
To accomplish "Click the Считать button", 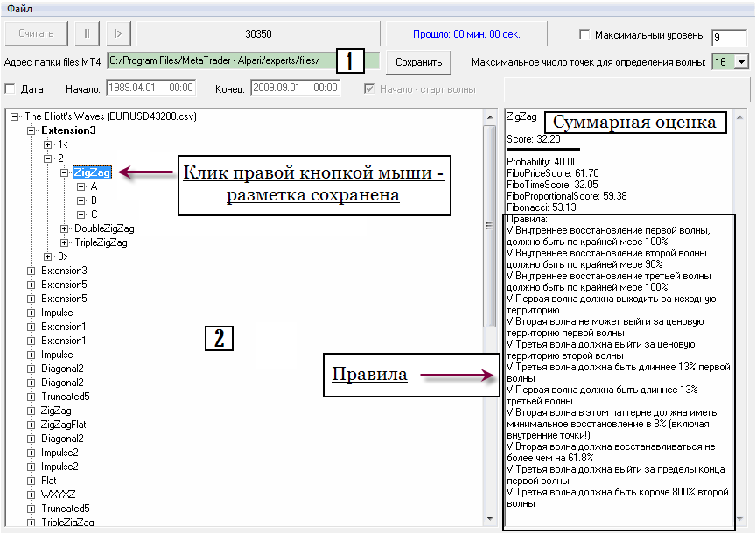I will (36, 33).
